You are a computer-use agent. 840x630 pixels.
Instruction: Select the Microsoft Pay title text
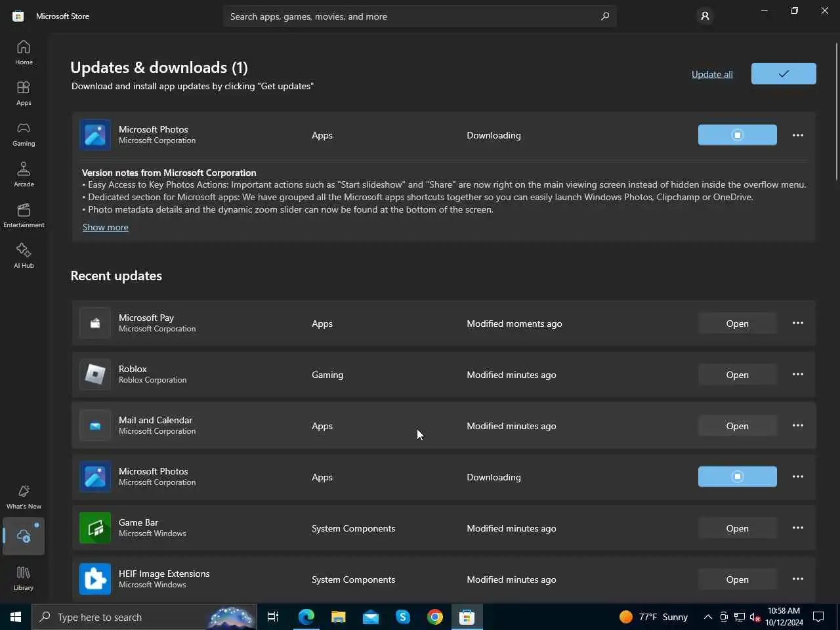(x=146, y=318)
